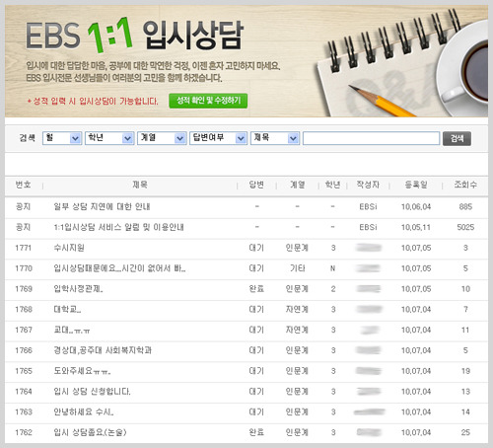The image size is (493, 448).
Task: Click view count 5025
Action: pos(465,227)
